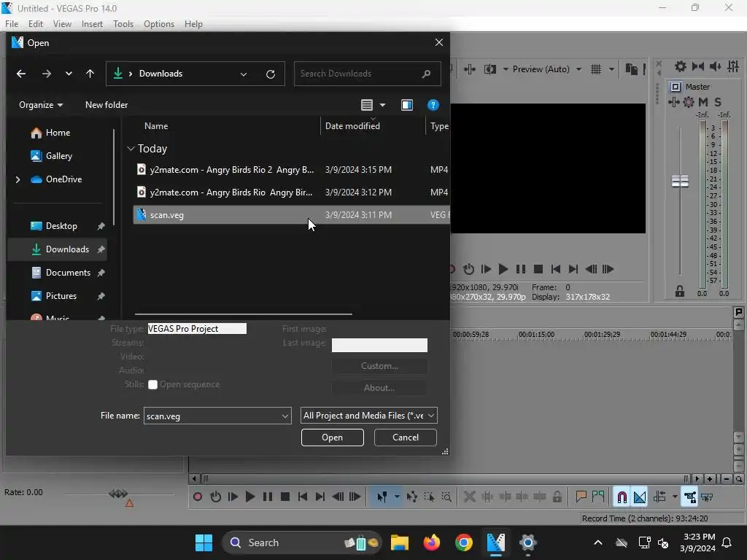Click Play in the video preview window
This screenshot has width=747, height=560.
[x=503, y=269]
